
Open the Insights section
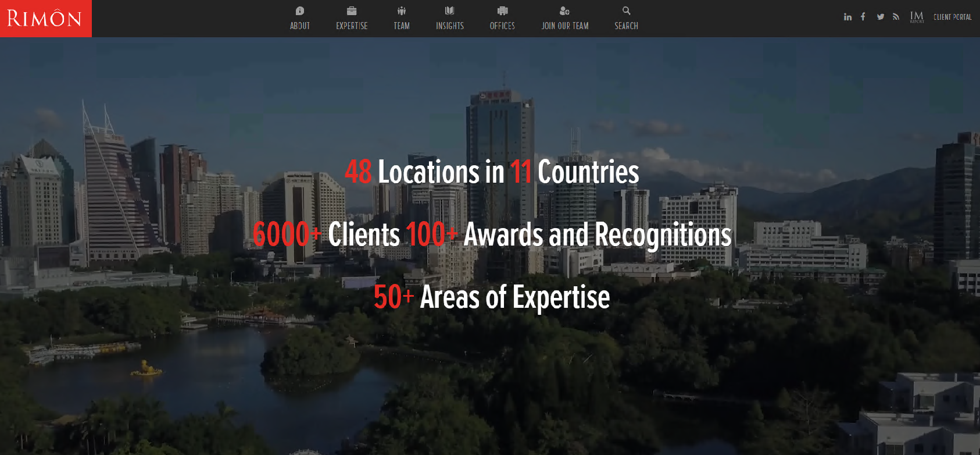click(x=450, y=19)
